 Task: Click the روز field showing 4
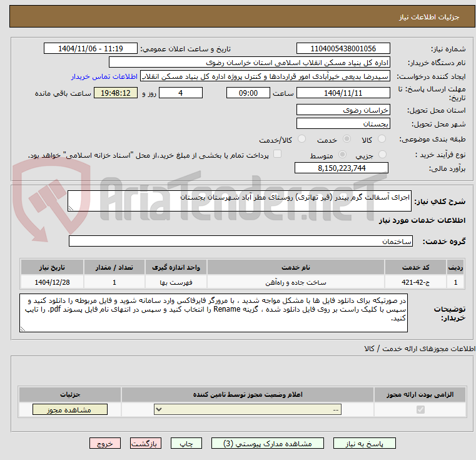181,93
